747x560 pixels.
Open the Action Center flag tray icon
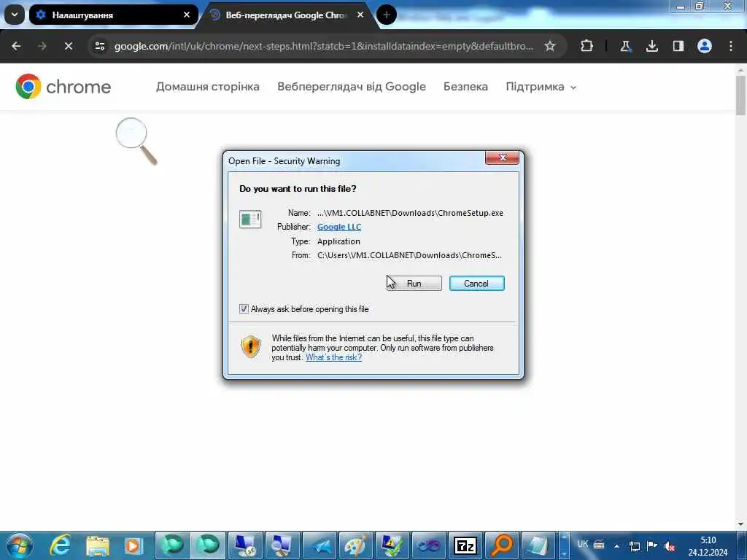click(x=652, y=545)
